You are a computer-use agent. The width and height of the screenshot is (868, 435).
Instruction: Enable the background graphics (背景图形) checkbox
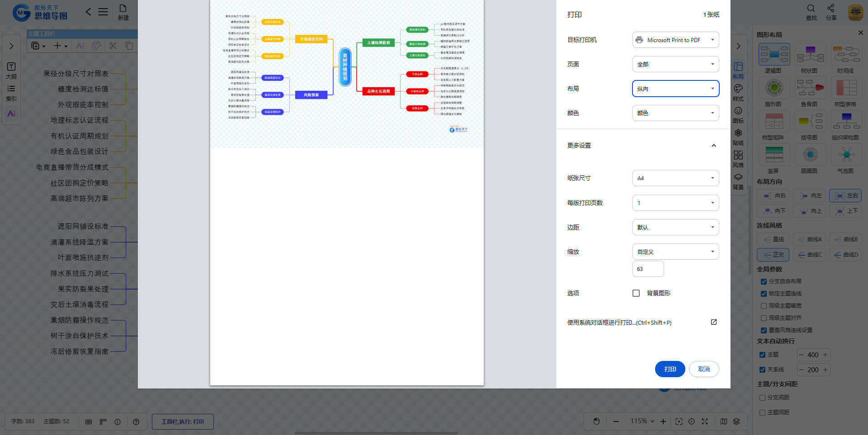636,293
